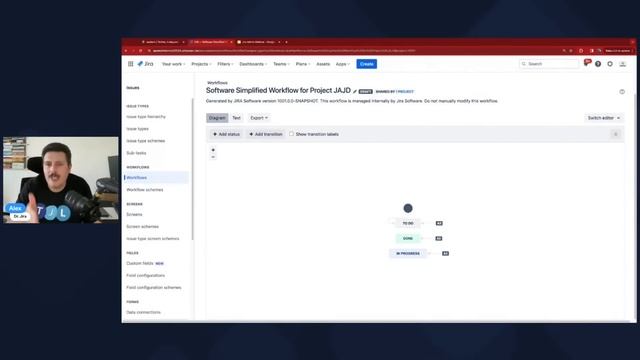Switch to the Diagram tab
Viewport: 640px width, 360px height.
(x=217, y=118)
